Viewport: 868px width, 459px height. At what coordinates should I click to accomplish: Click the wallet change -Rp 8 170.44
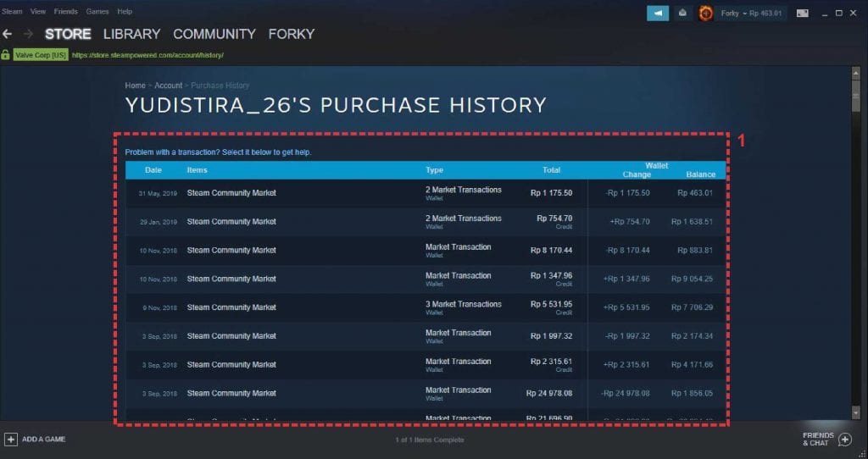[x=628, y=251]
